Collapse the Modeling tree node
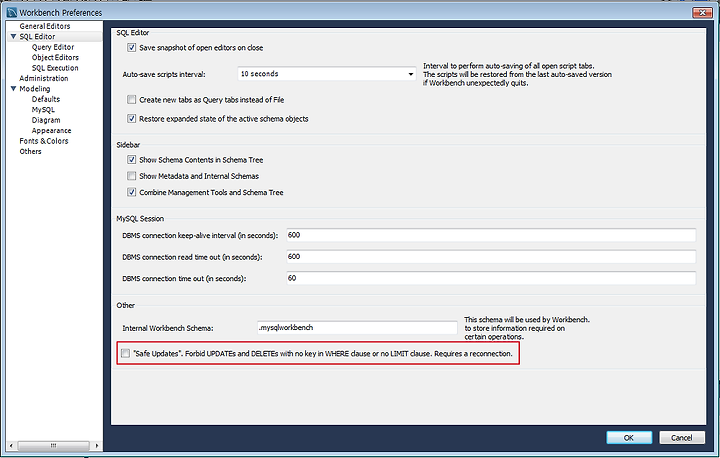 (x=13, y=89)
